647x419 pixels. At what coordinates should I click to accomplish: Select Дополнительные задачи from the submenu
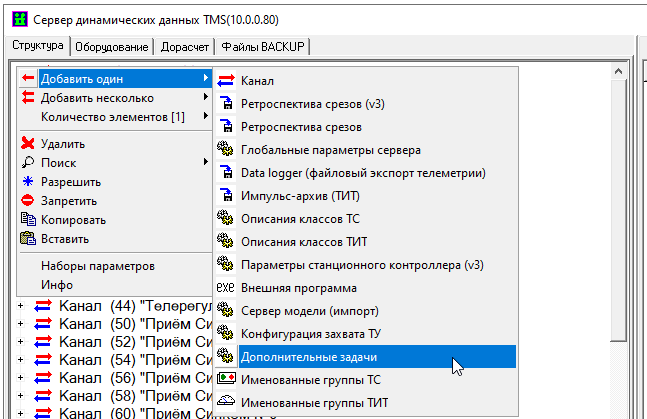309,357
